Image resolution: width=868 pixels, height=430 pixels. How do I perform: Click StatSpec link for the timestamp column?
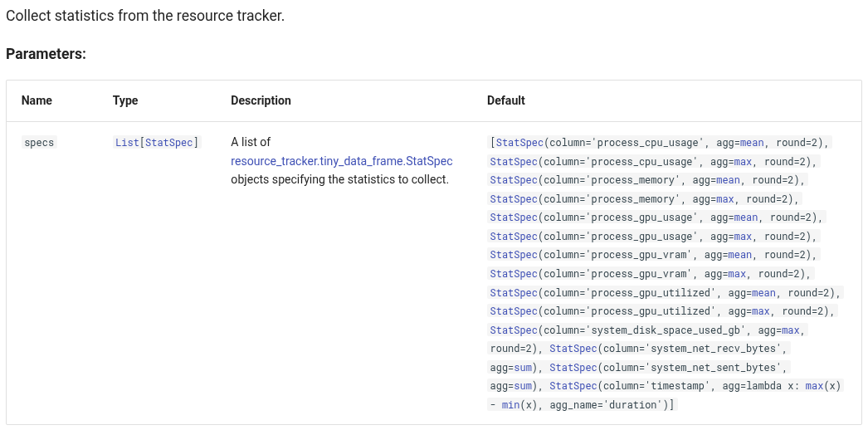(x=573, y=387)
